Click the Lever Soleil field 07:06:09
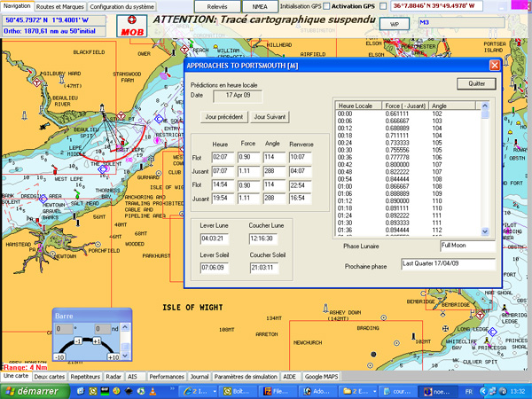This screenshot has width=532, height=399. (215, 268)
